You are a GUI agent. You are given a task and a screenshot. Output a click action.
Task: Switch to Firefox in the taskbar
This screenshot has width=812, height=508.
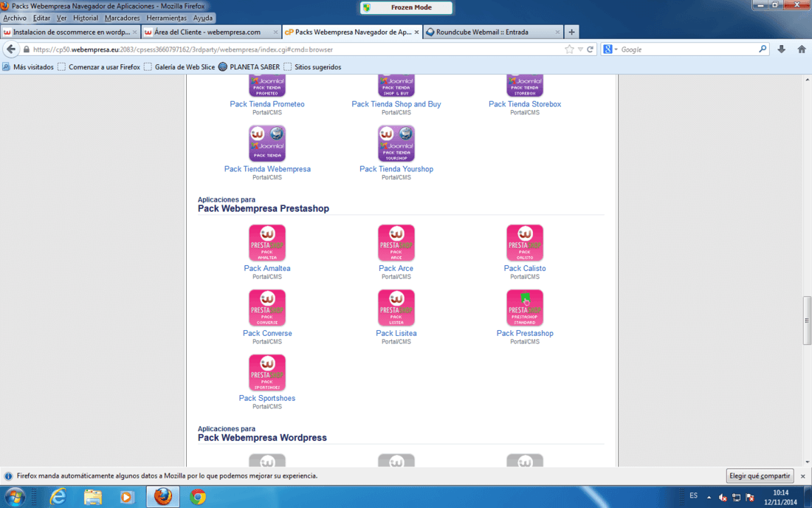coord(162,497)
